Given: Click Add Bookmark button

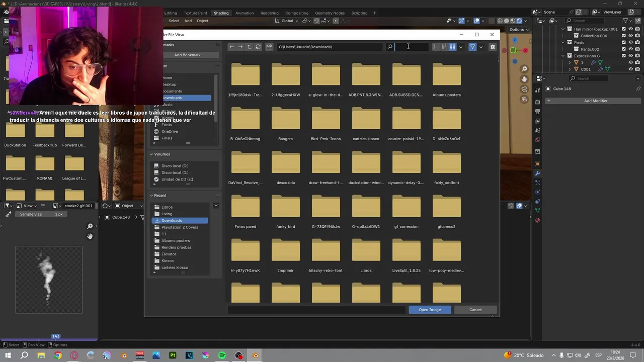Looking at the screenshot, I should click(x=187, y=55).
